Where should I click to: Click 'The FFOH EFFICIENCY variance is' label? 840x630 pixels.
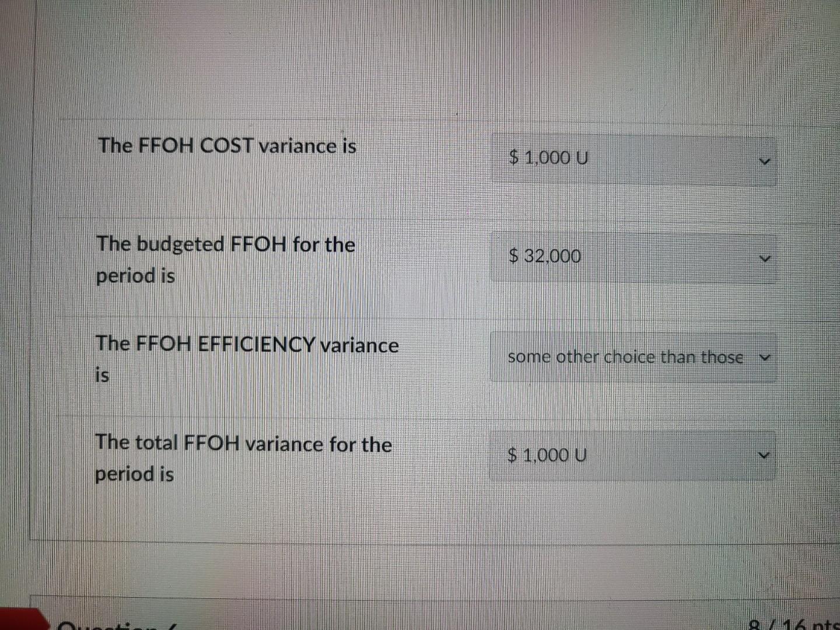pos(248,359)
